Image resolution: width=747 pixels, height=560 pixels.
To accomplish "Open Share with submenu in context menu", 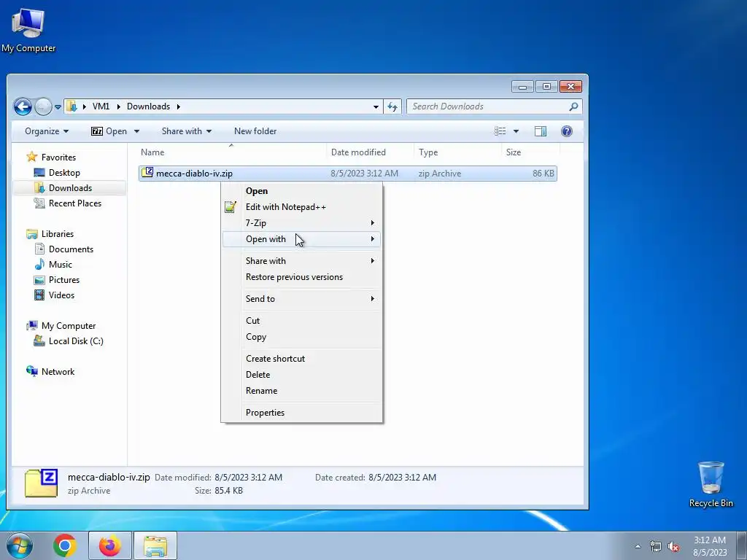I will [x=301, y=261].
